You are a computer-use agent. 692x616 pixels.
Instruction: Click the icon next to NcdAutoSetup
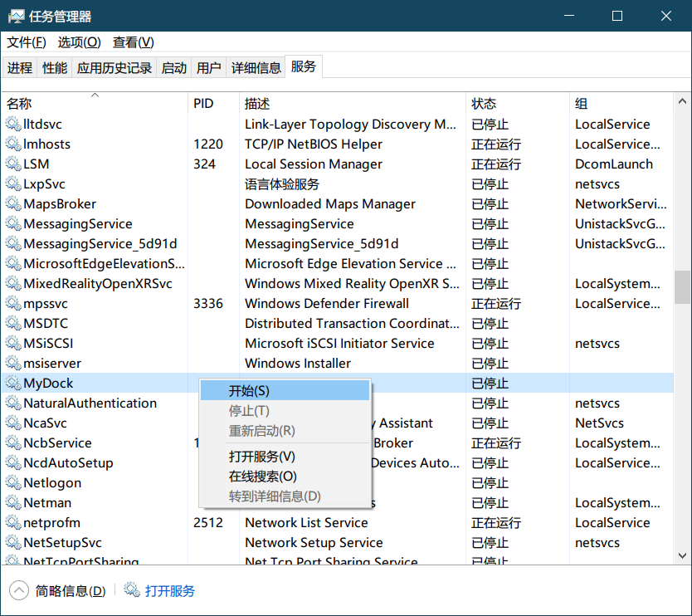13,462
